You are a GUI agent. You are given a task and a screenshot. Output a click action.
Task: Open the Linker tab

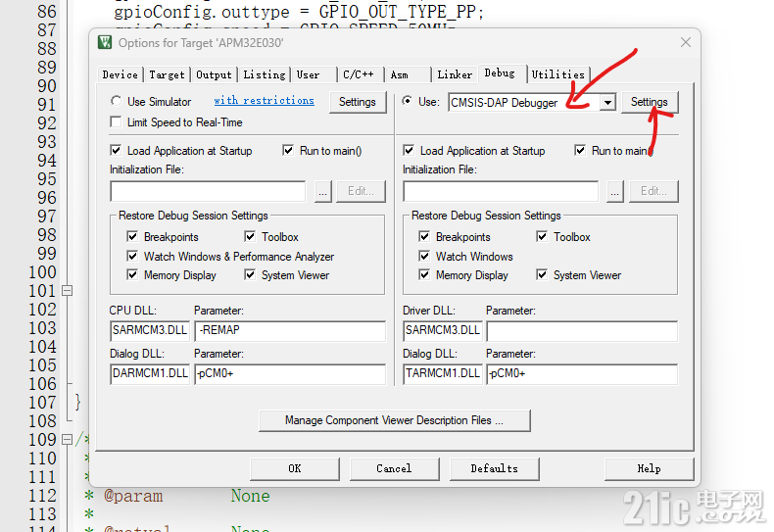(x=455, y=74)
